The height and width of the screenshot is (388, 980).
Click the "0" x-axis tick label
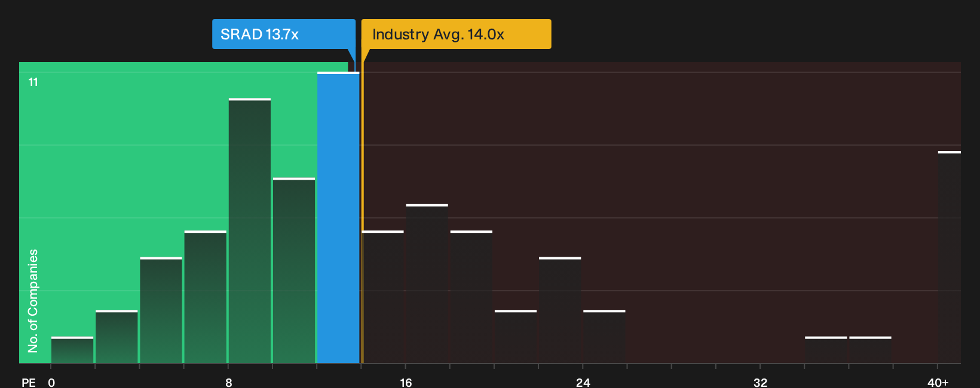[51, 383]
